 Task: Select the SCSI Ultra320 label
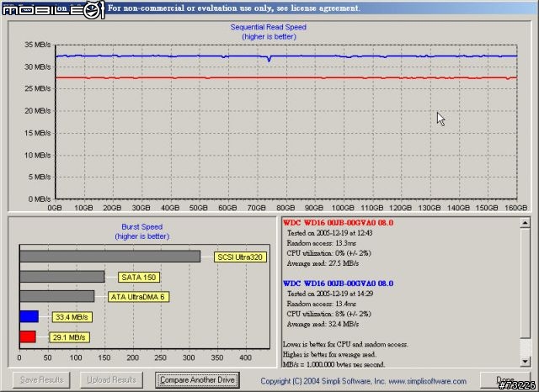(x=240, y=257)
